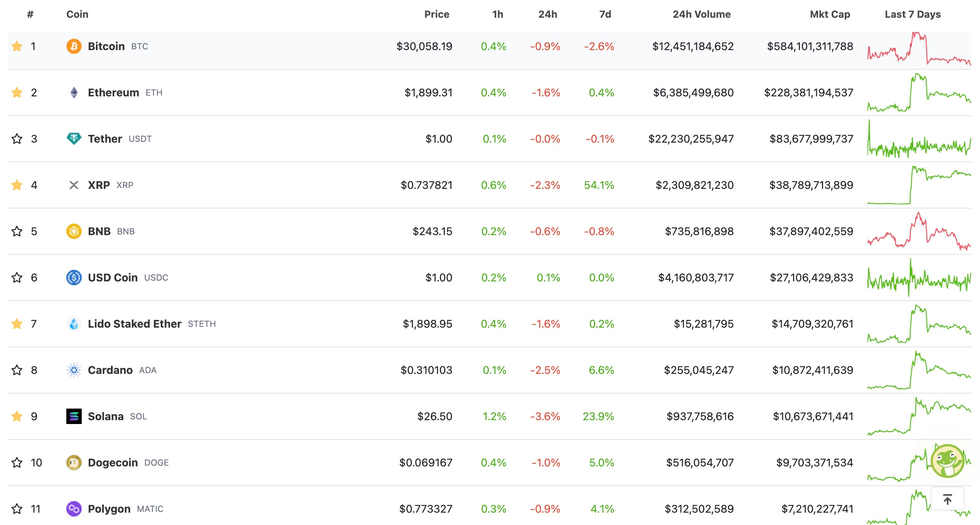
Task: Open Tether's 7-day sparkline chart
Action: coord(919,139)
